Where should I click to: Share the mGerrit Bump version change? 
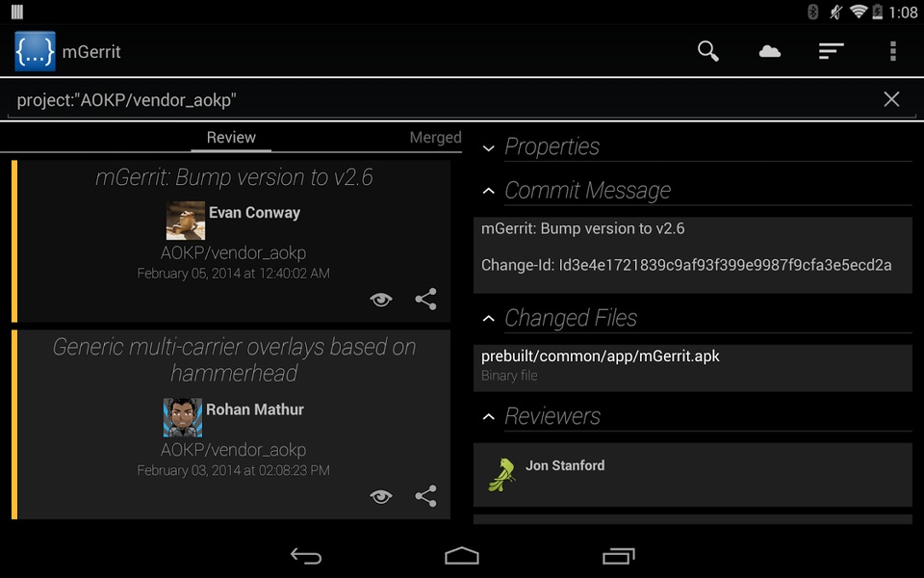425,299
